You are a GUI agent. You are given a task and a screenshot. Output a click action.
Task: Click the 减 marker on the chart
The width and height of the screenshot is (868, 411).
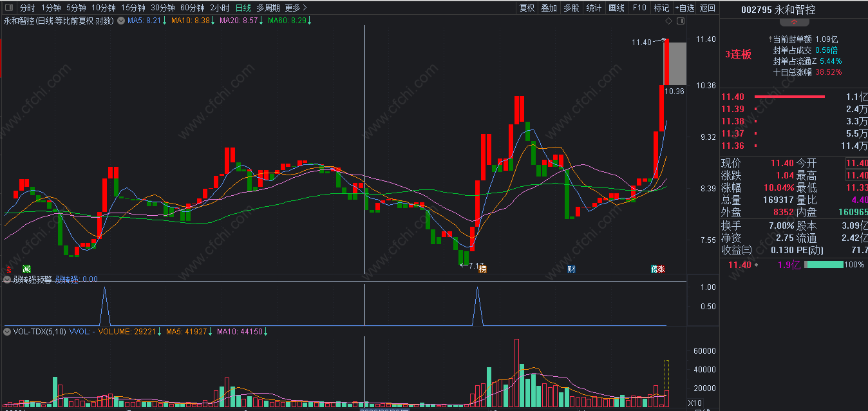pyautogui.click(x=26, y=269)
